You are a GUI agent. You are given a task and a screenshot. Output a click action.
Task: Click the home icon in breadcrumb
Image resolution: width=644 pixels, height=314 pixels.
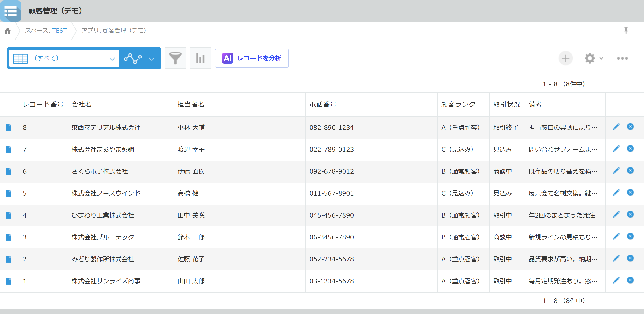tap(8, 31)
